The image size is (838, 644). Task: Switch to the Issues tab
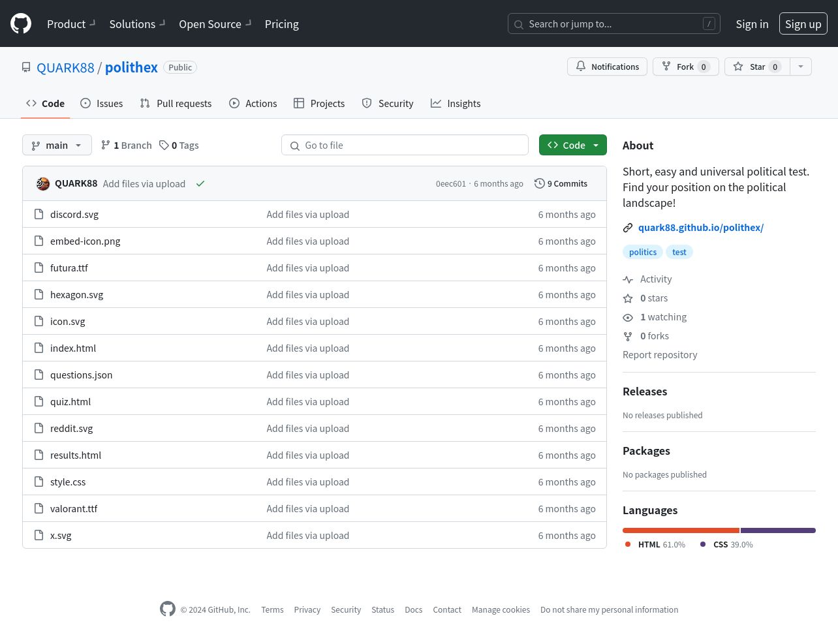click(x=101, y=103)
